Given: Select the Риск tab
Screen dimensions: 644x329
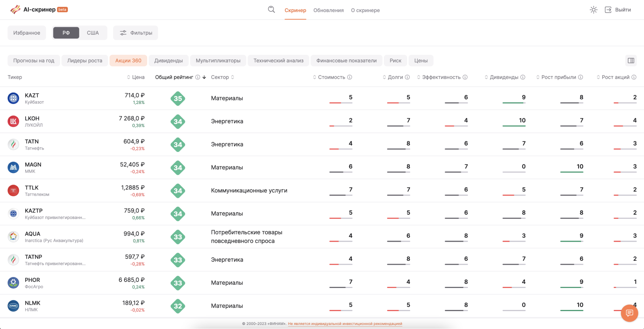Looking at the screenshot, I should click(396, 61).
